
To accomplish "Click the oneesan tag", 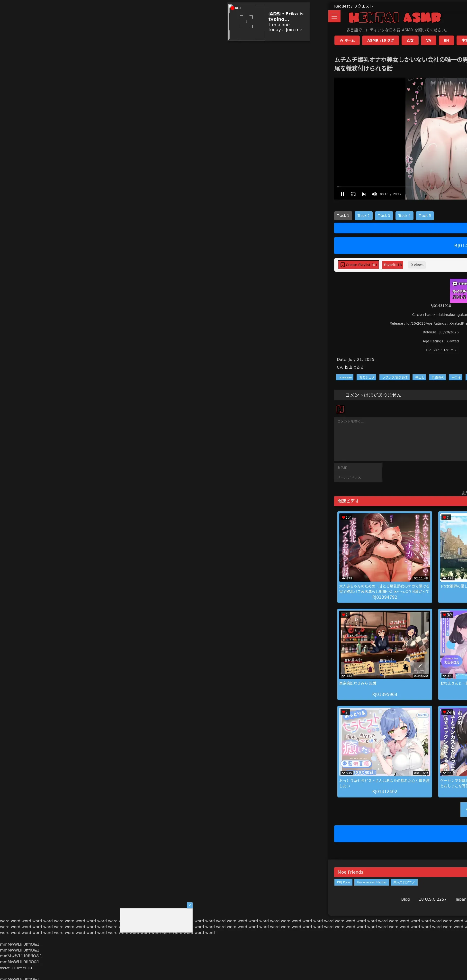I will point(345,377).
